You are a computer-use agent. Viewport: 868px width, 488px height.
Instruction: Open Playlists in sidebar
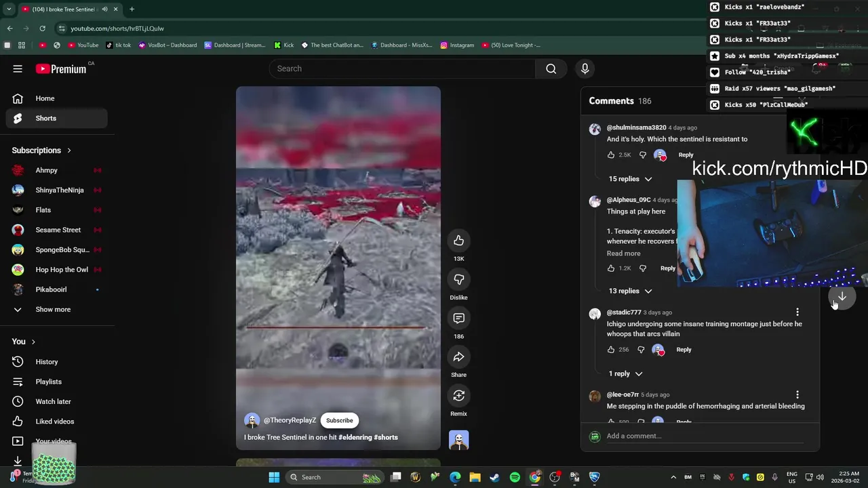57,382
